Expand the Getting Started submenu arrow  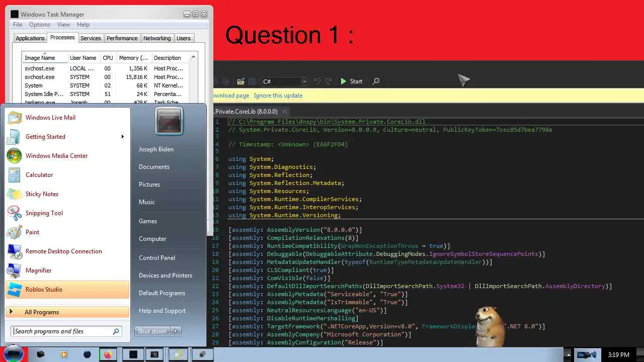pos(122,137)
